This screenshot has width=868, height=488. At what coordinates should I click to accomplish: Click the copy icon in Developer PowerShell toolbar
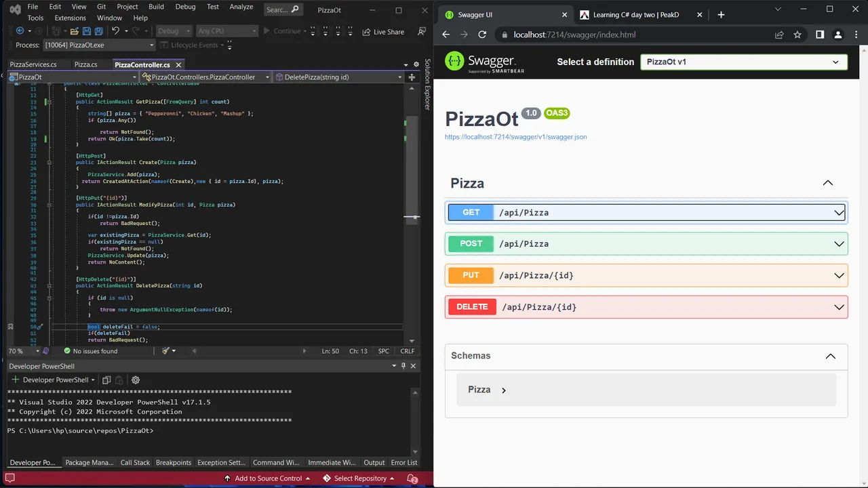[106, 380]
